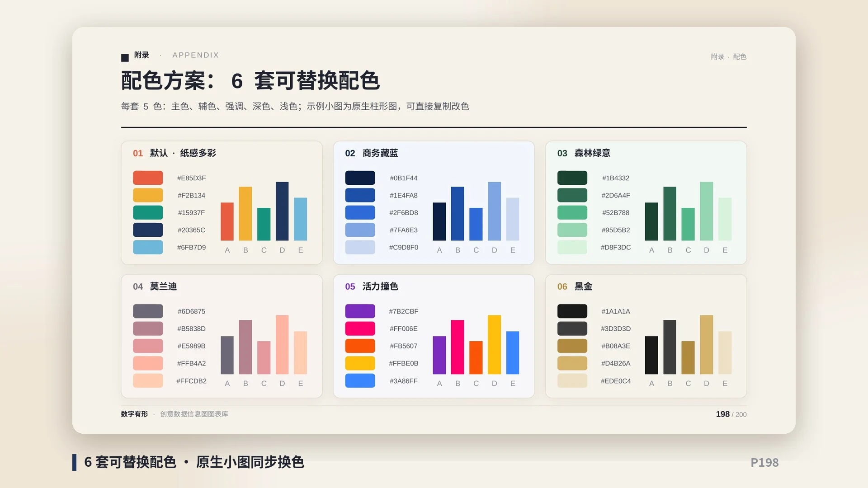
Task: Click the '#FB5607' hex code text
Action: point(404,346)
